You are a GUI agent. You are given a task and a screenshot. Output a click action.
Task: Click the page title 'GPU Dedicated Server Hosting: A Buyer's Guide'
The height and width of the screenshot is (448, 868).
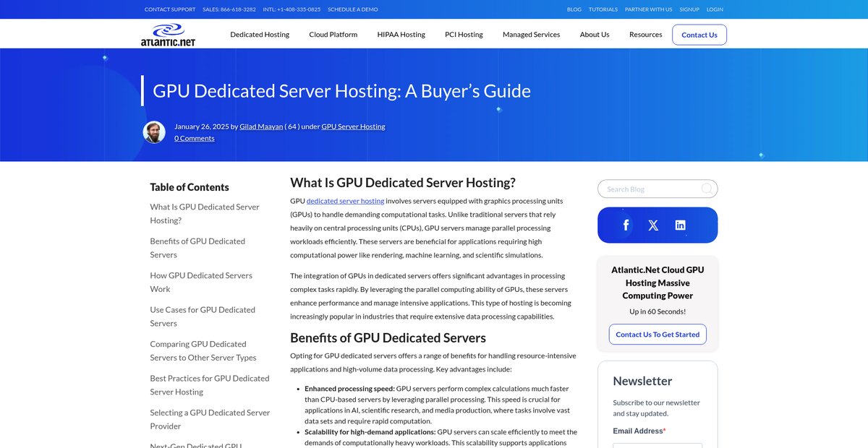pyautogui.click(x=341, y=90)
